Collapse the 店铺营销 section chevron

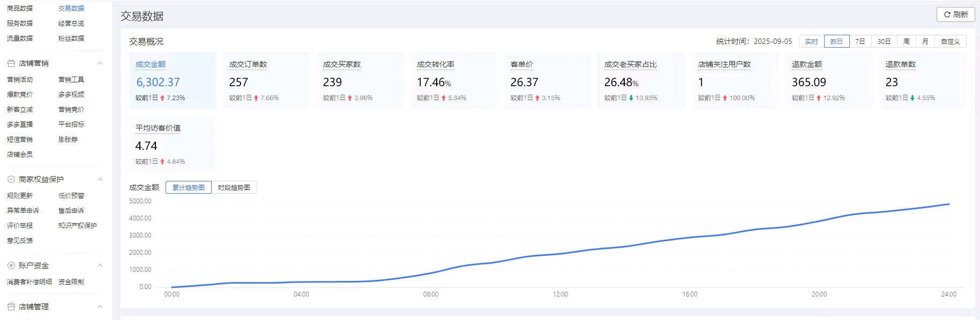coord(100,63)
